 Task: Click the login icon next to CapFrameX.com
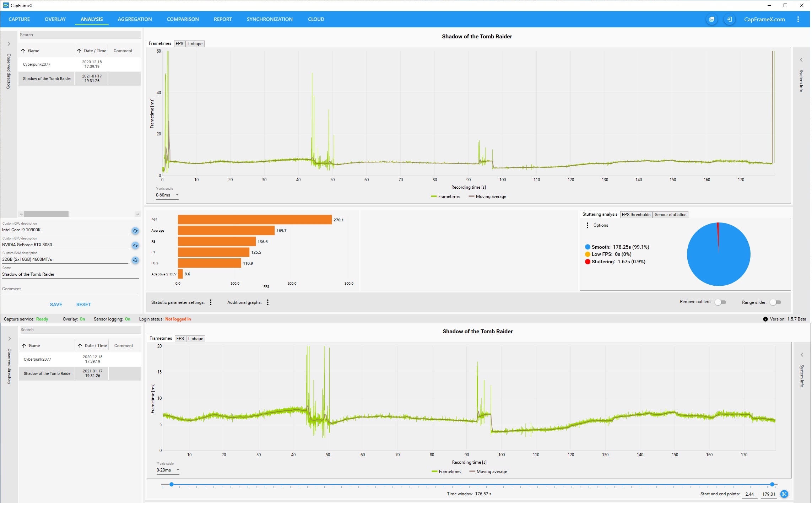730,19
